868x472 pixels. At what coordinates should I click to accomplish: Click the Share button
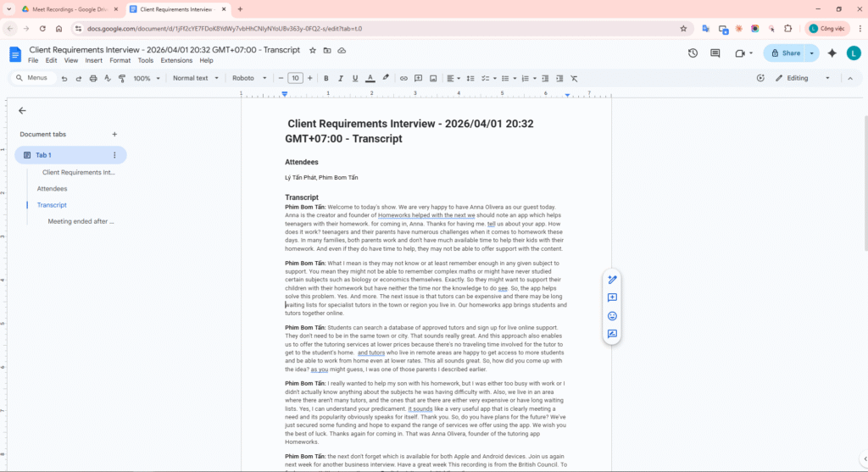coord(784,53)
